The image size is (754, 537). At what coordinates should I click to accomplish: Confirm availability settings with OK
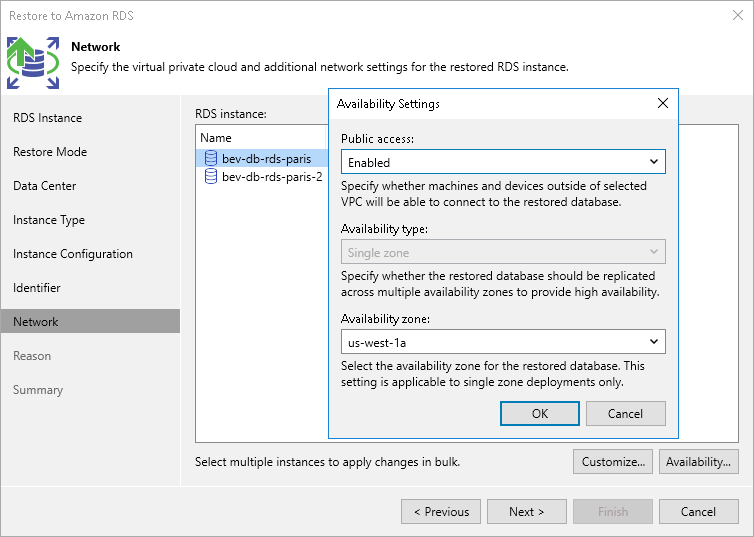tap(540, 413)
